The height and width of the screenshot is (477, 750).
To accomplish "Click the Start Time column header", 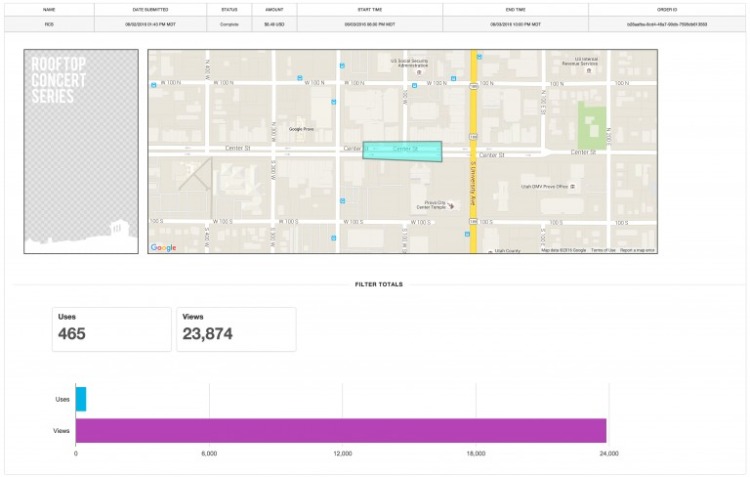I will 369,9.
